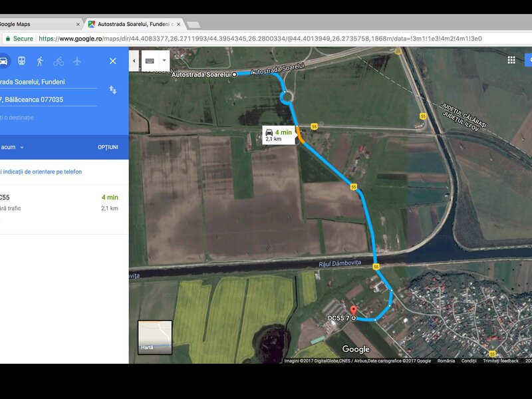Swap starting point and destination

click(x=113, y=90)
